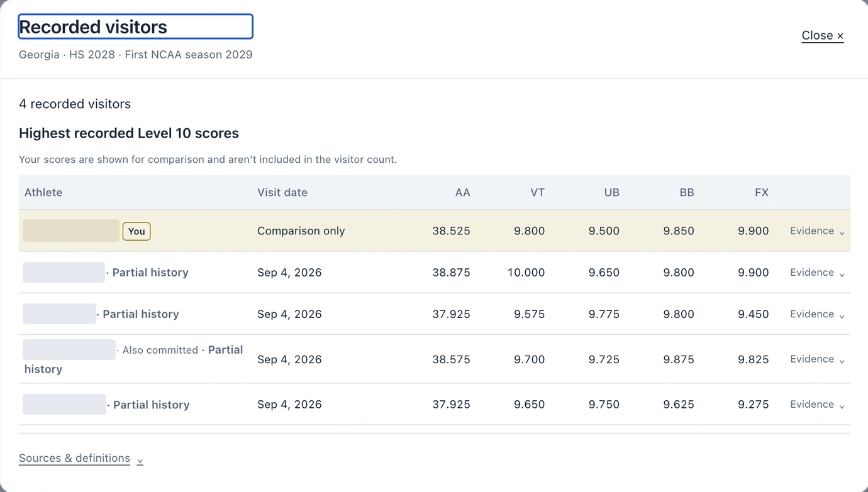Click the Visit date column header
Viewport: 868px width, 492px height.
(x=282, y=193)
